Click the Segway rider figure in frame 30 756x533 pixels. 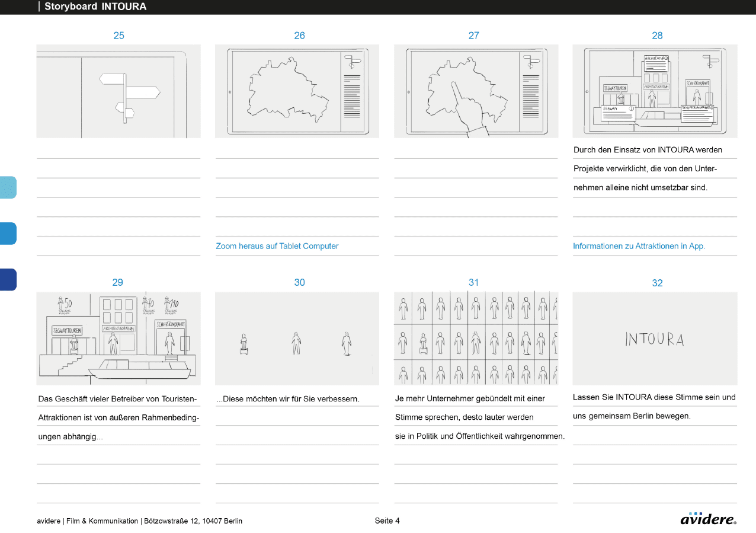tap(242, 344)
